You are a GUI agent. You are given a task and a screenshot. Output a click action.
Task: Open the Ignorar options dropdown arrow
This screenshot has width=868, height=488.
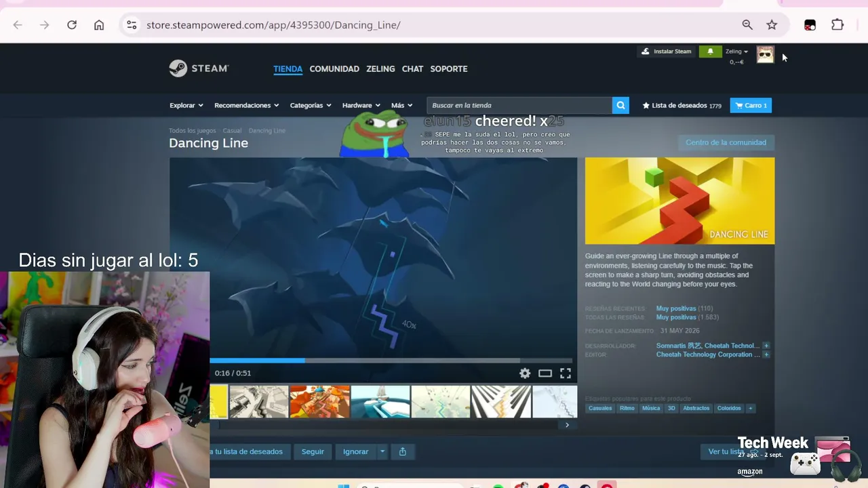(382, 451)
